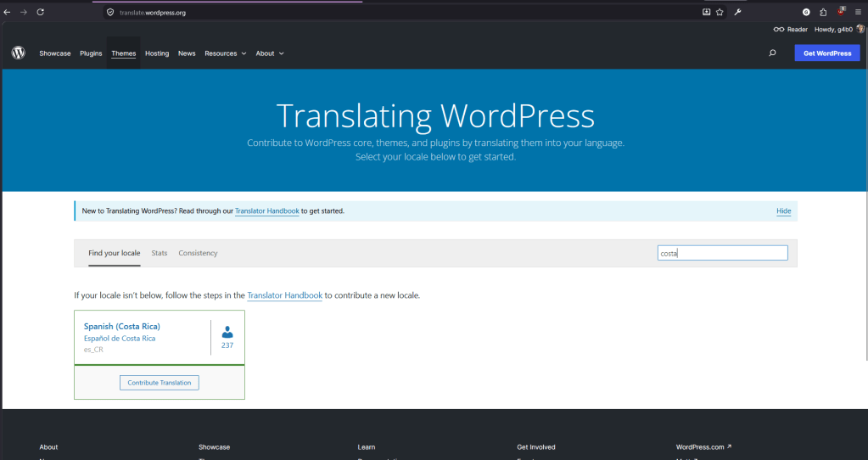Viewport: 868px width, 460px height.
Task: Click the red extension icon with a badge
Action: [842, 11]
